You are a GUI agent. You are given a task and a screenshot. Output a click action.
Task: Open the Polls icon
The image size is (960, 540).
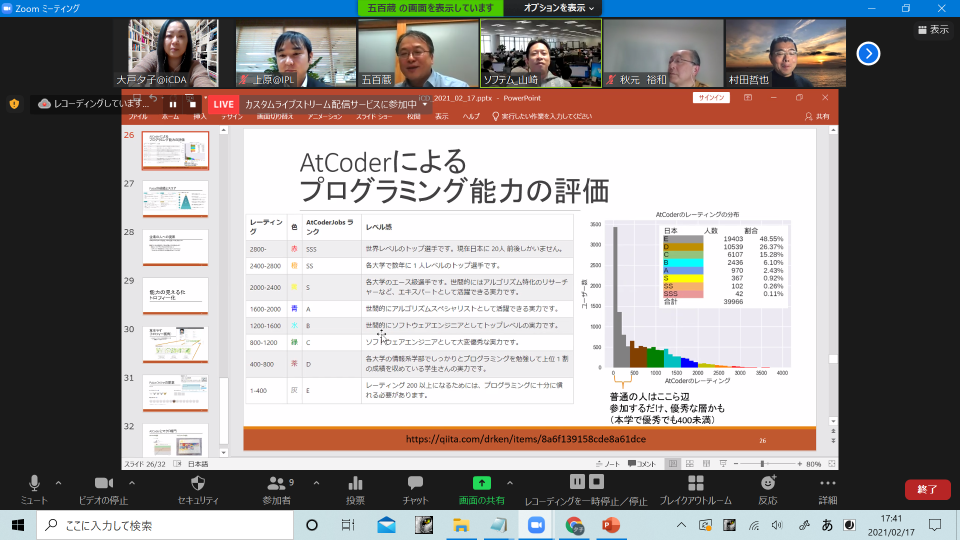(355, 489)
